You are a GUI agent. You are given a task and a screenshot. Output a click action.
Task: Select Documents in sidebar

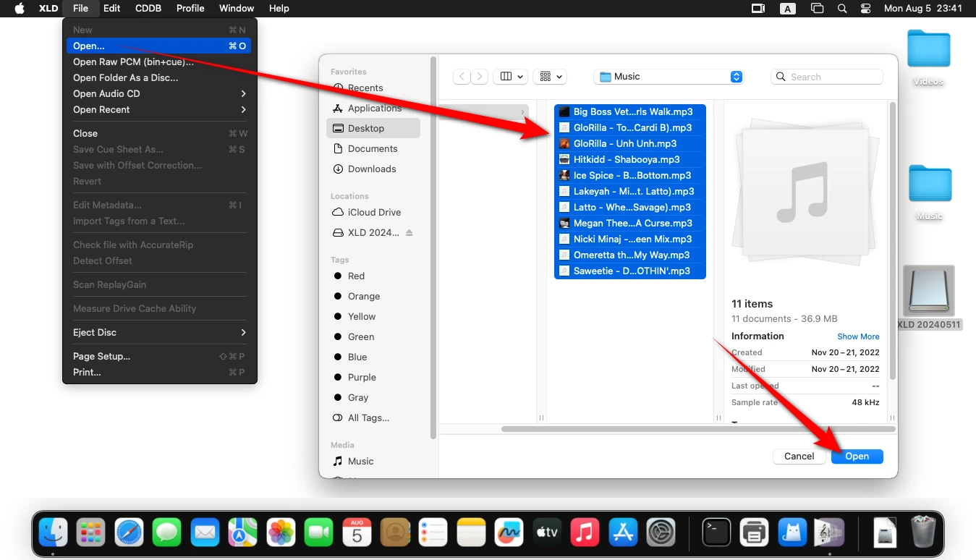click(373, 149)
